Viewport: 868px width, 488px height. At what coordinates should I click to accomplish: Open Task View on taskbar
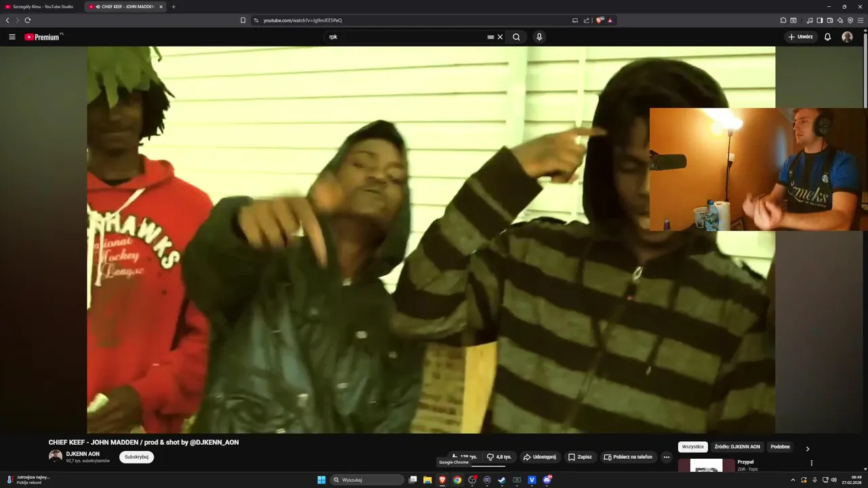coord(412,480)
